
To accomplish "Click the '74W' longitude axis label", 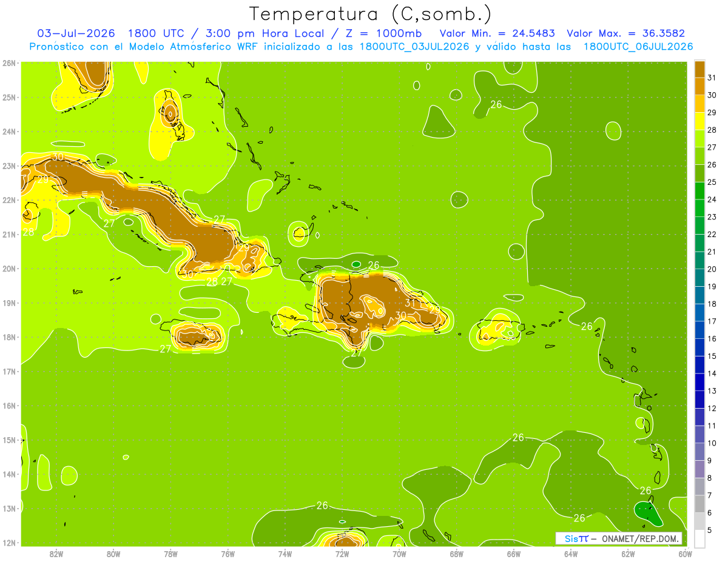I will (285, 554).
